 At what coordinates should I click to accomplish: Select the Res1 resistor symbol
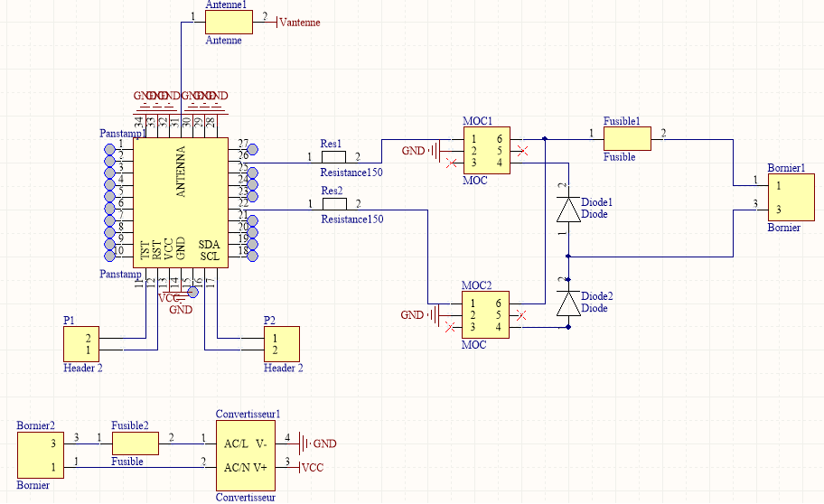(332, 157)
